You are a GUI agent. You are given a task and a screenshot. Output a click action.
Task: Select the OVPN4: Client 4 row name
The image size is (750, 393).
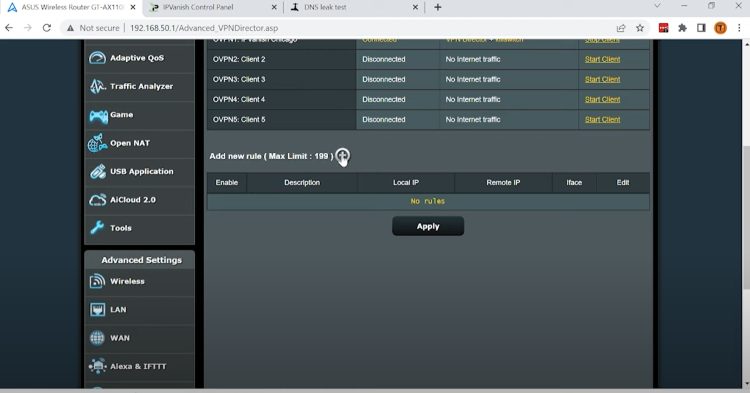pyautogui.click(x=239, y=99)
